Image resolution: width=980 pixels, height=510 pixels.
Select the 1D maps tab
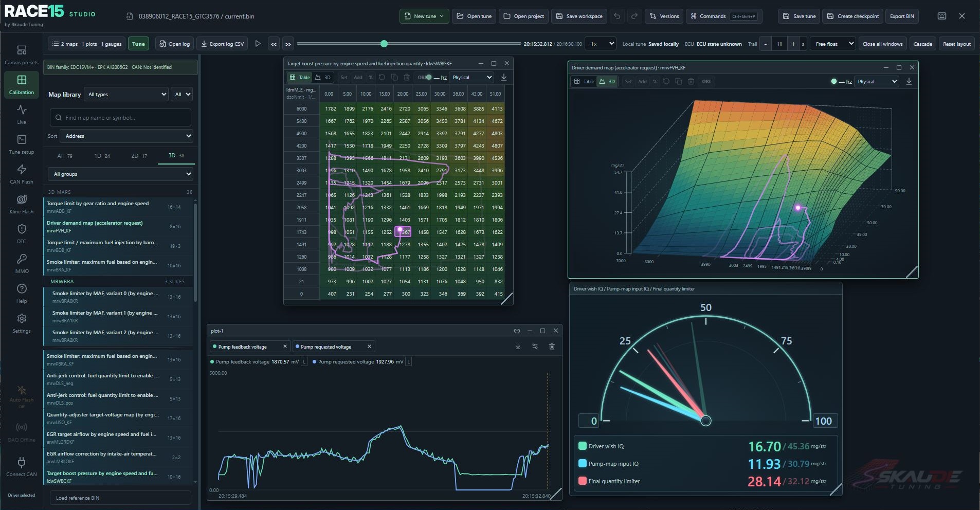pos(102,156)
